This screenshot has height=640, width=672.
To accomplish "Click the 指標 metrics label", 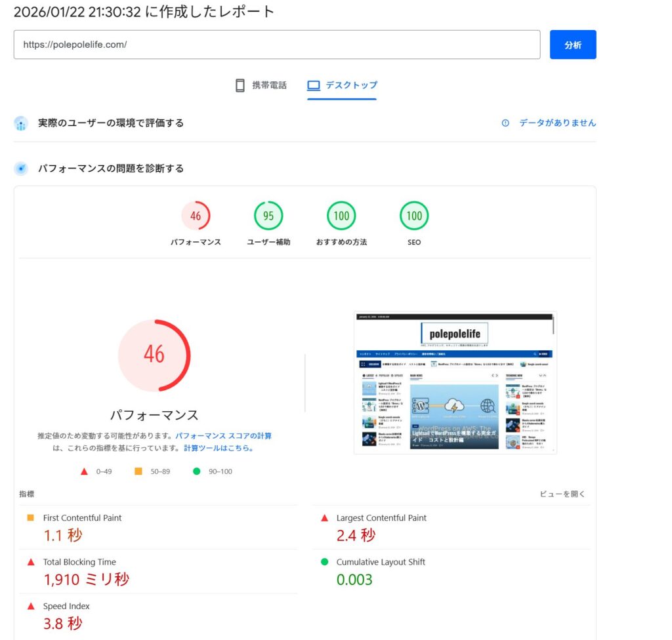I will [x=26, y=494].
